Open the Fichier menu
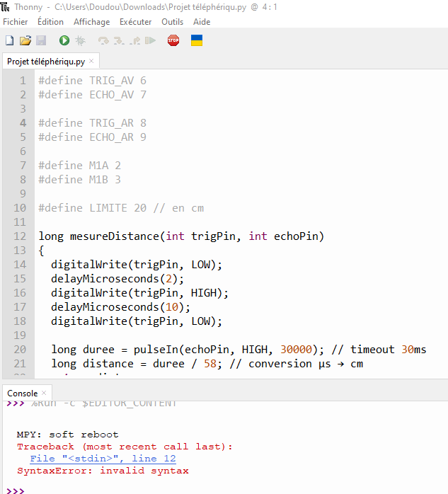This screenshot has width=448, height=494. click(x=16, y=22)
